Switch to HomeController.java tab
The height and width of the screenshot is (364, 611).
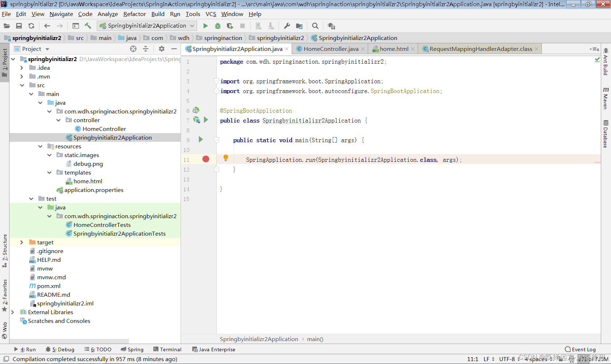331,49
